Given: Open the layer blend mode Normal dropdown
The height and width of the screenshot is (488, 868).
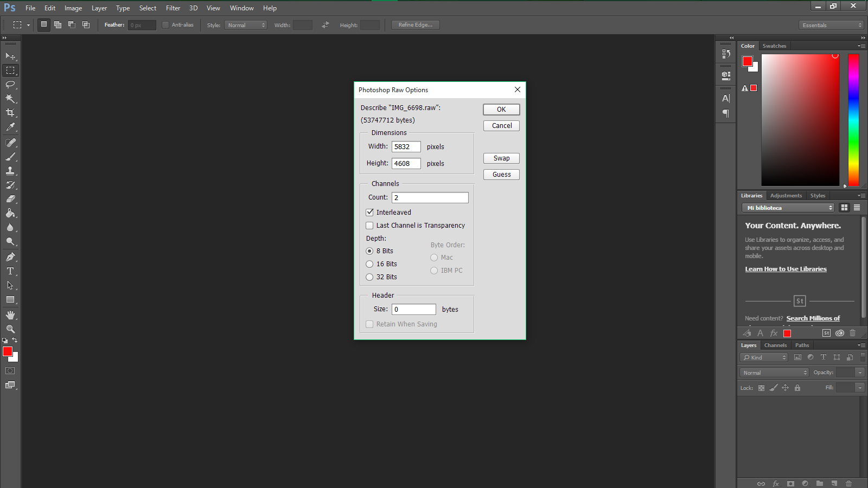Looking at the screenshot, I should pyautogui.click(x=774, y=373).
